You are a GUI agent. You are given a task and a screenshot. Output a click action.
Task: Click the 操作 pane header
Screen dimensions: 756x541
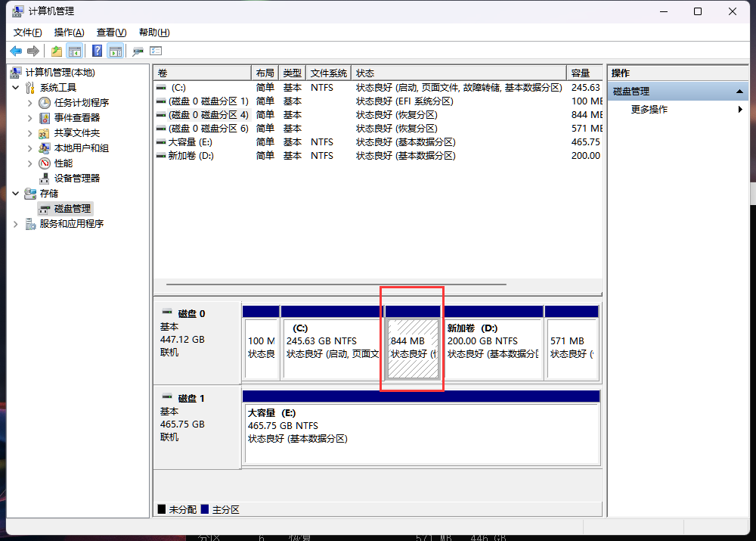pos(678,73)
